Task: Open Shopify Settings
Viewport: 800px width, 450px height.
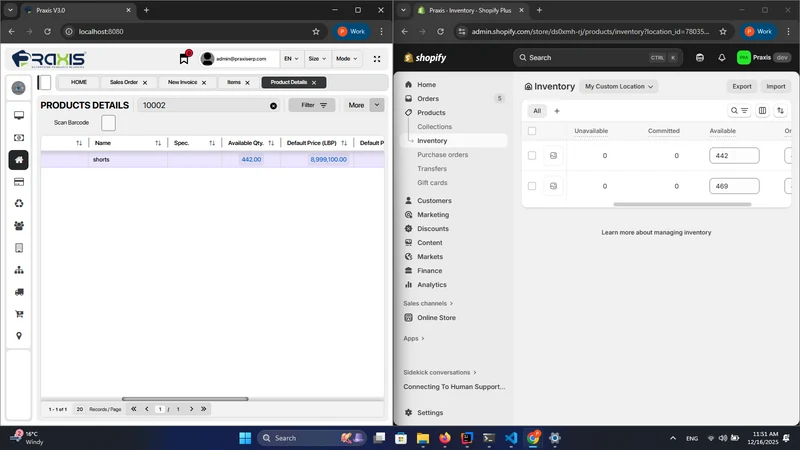Action: [x=430, y=413]
